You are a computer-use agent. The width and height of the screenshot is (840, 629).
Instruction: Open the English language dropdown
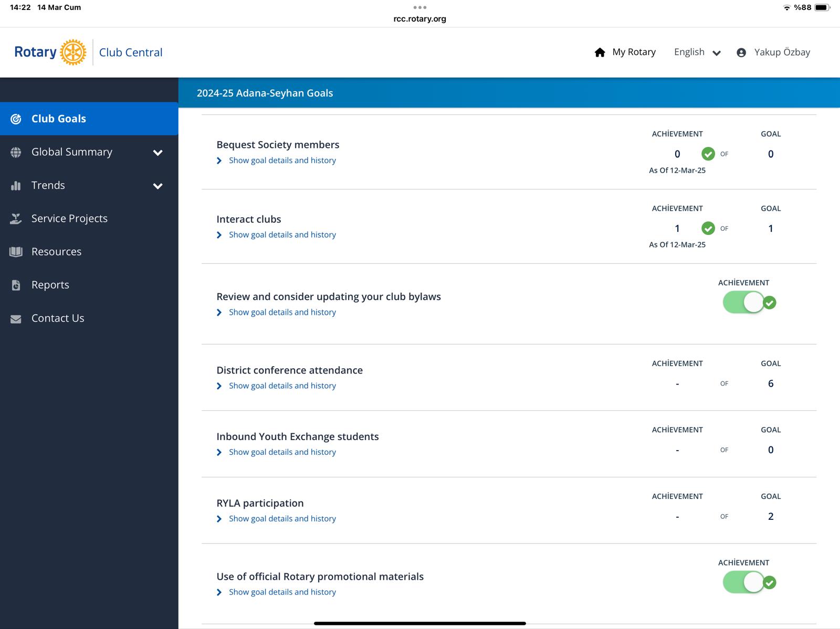[x=697, y=52]
